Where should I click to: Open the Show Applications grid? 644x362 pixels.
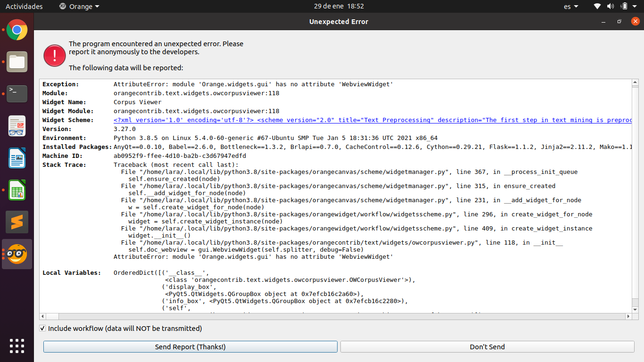click(x=17, y=346)
